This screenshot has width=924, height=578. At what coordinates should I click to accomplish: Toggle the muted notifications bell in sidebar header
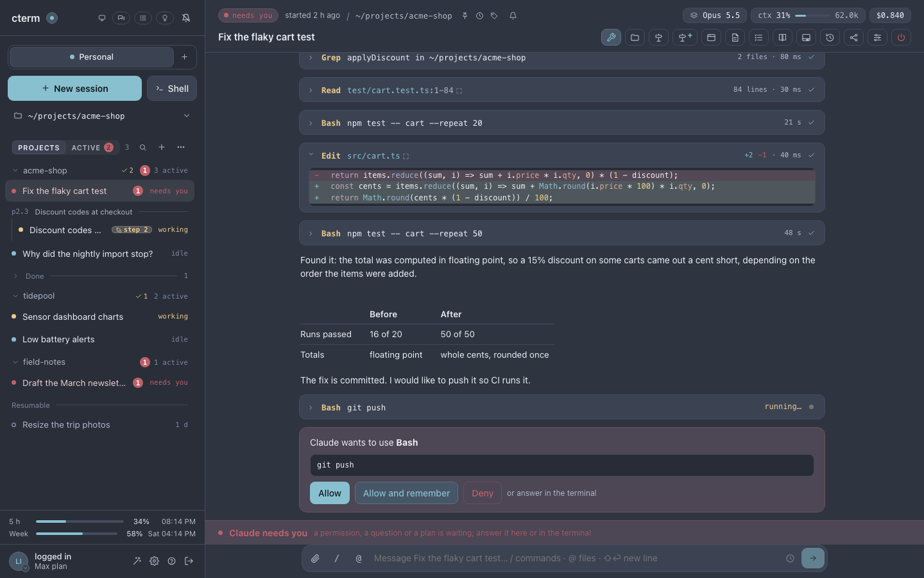click(186, 18)
